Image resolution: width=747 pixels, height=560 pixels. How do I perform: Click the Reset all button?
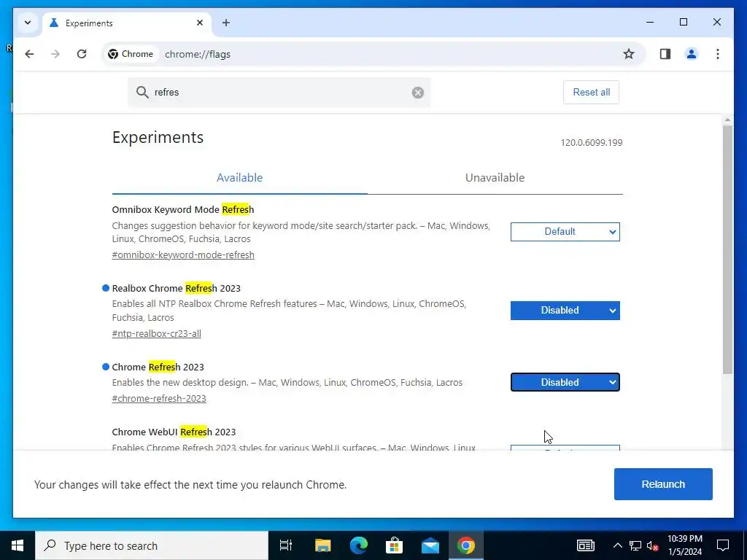pyautogui.click(x=591, y=93)
